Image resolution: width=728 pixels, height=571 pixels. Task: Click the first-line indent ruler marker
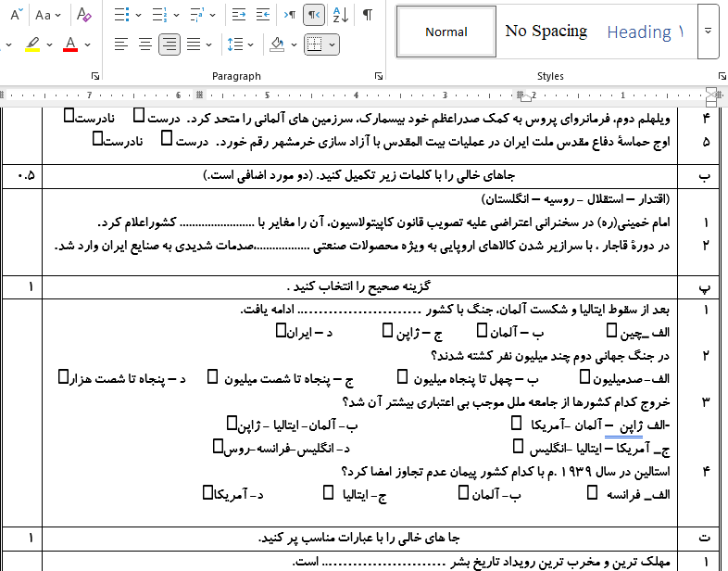tap(711, 92)
